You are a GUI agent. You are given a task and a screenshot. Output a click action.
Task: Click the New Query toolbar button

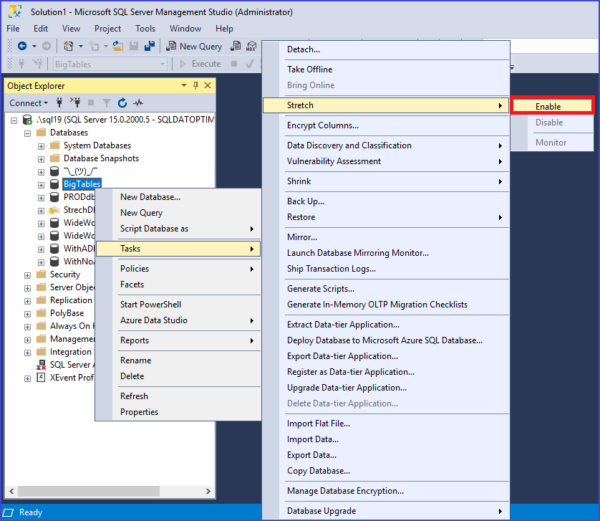click(194, 46)
